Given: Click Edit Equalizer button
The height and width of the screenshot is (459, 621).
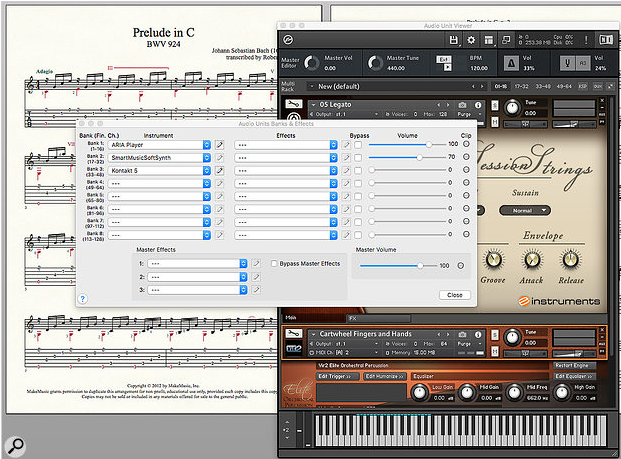Looking at the screenshot, I should tap(574, 376).
